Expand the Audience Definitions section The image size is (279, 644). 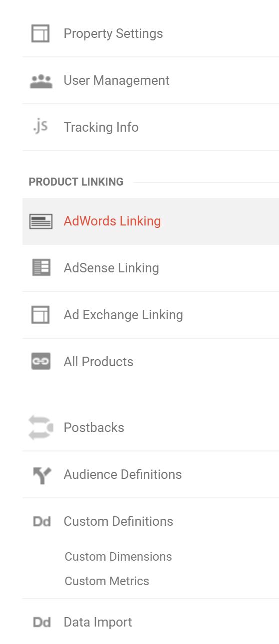click(x=151, y=474)
